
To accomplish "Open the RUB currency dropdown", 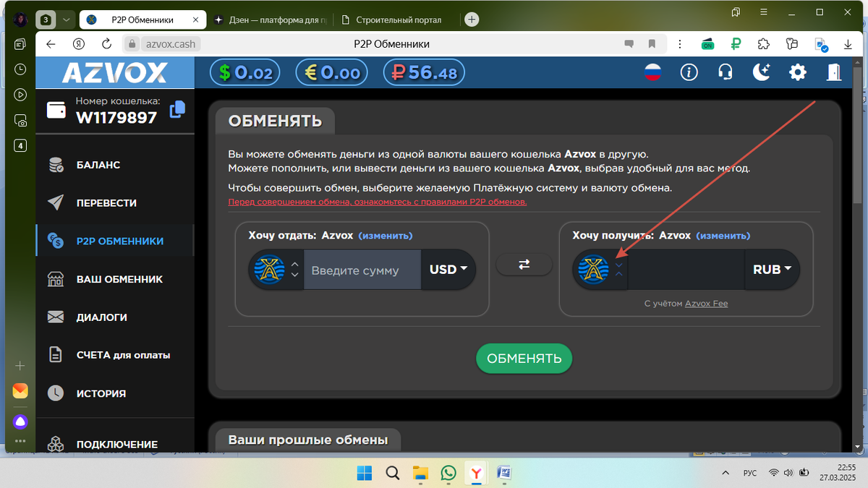I will 772,270.
